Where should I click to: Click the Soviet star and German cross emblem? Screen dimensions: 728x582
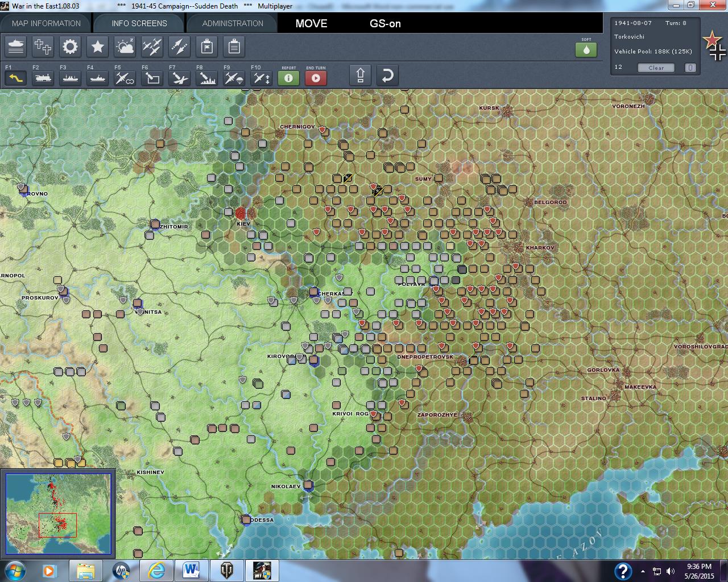715,45
